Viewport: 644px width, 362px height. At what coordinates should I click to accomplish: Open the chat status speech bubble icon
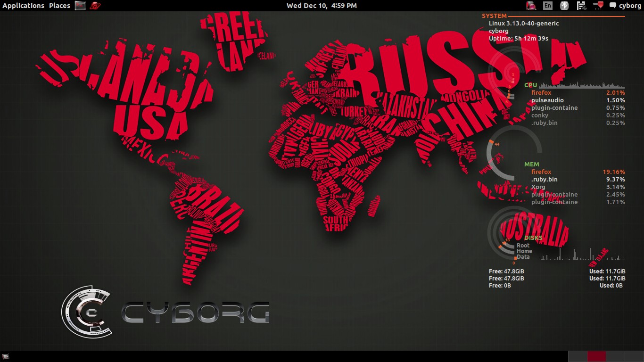(613, 6)
